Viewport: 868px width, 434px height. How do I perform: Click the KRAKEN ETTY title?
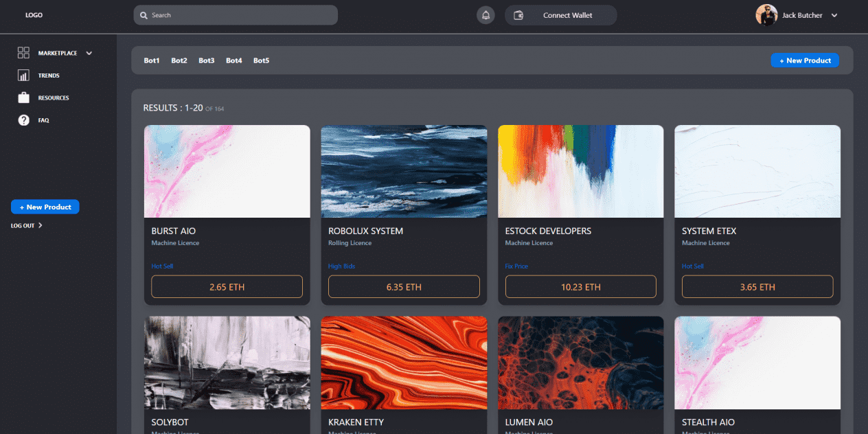tap(356, 422)
